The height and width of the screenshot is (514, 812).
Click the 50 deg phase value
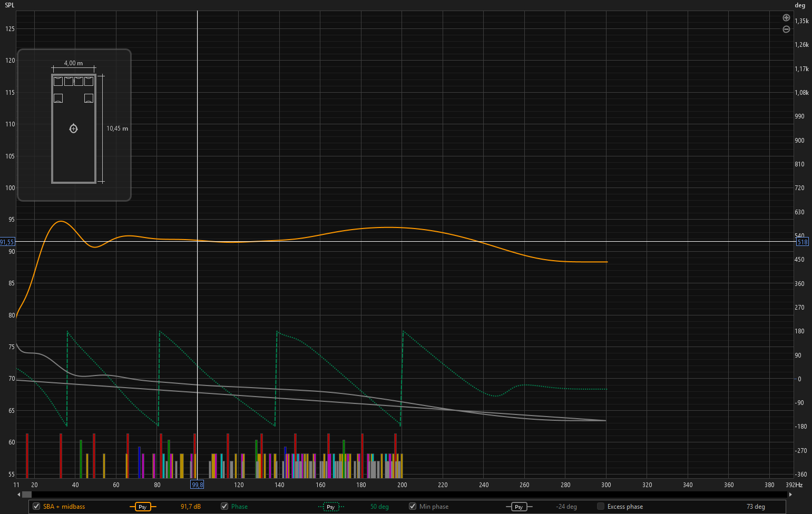tap(379, 507)
